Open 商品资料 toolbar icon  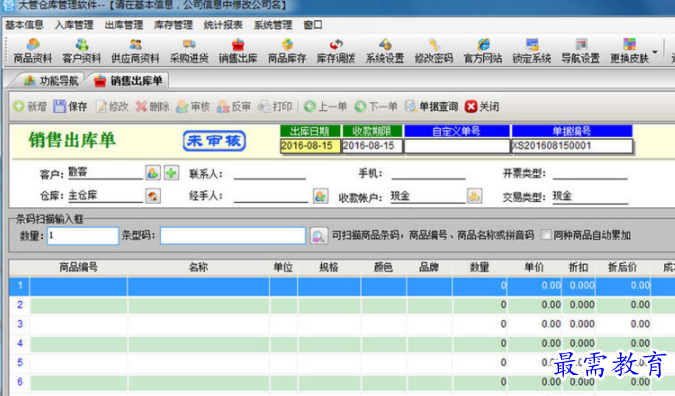(33, 51)
